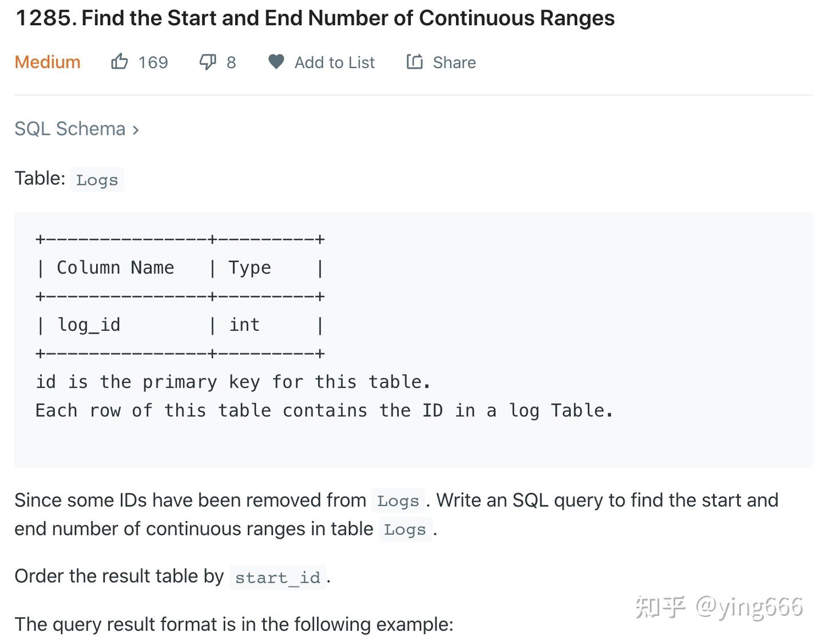Click the Logs tag after 'removed from'

tap(398, 501)
